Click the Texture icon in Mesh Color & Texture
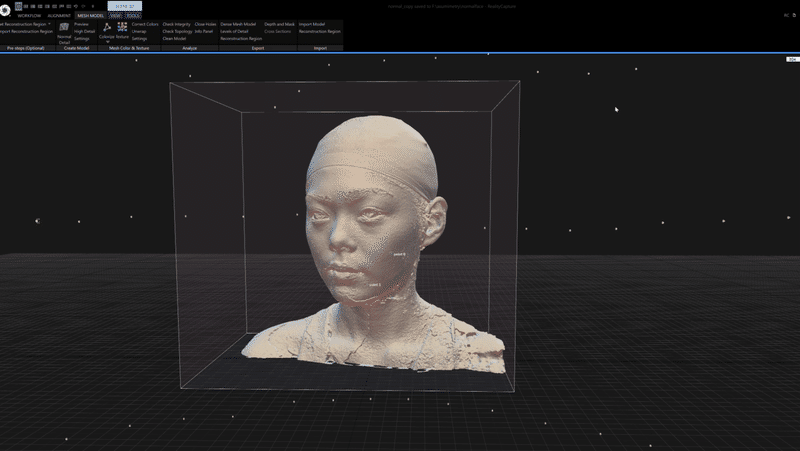 tap(122, 27)
